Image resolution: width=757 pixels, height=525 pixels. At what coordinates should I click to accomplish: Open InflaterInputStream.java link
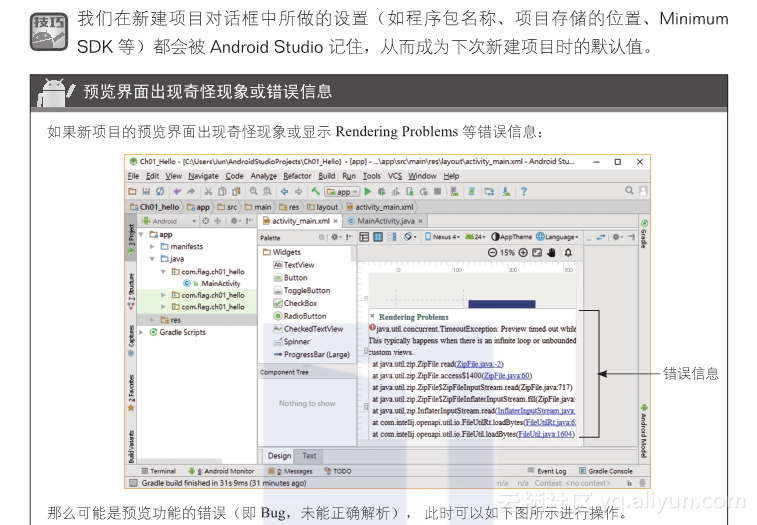pos(536,411)
